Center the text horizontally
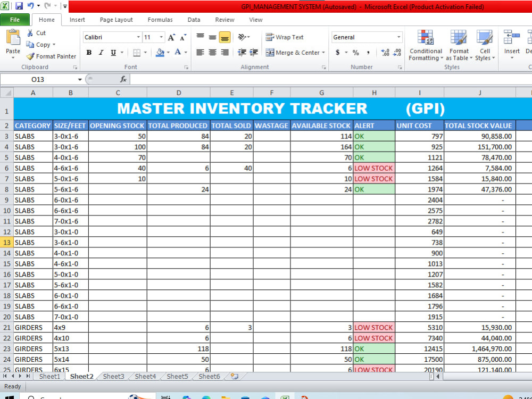532x399 pixels. coord(212,53)
